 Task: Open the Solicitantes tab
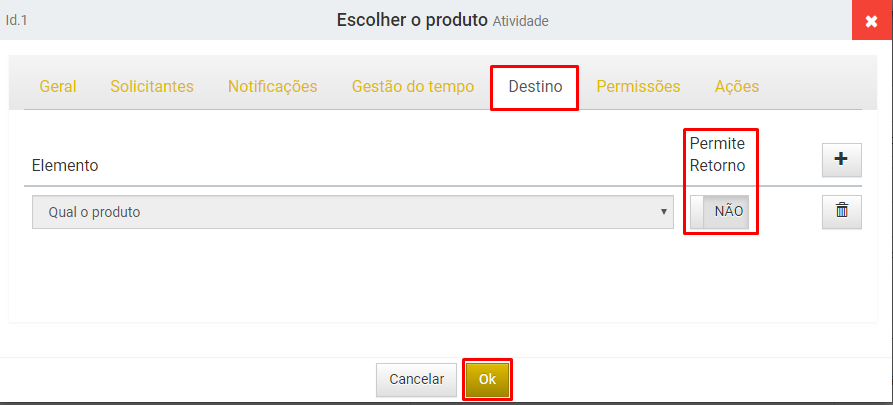point(152,87)
